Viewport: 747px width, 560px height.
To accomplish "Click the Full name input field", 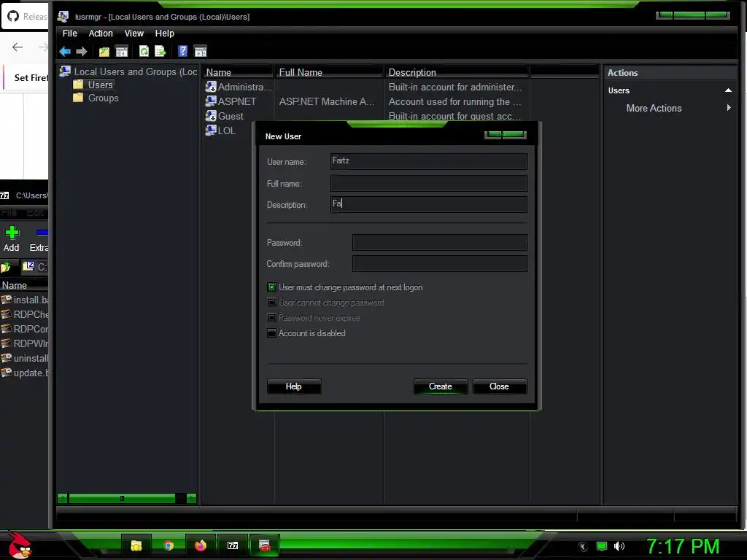I will pyautogui.click(x=429, y=183).
